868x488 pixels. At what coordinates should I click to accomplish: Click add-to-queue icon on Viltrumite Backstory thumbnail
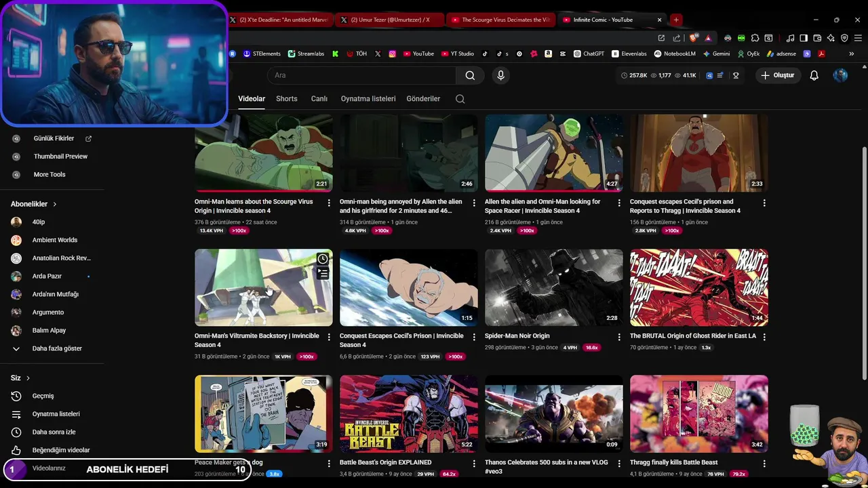click(323, 273)
